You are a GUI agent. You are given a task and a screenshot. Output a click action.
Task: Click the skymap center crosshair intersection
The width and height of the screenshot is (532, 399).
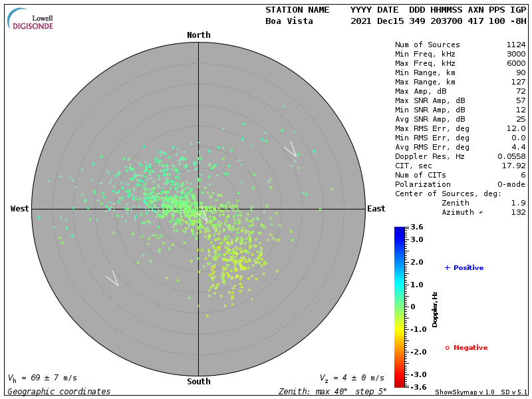(198, 208)
